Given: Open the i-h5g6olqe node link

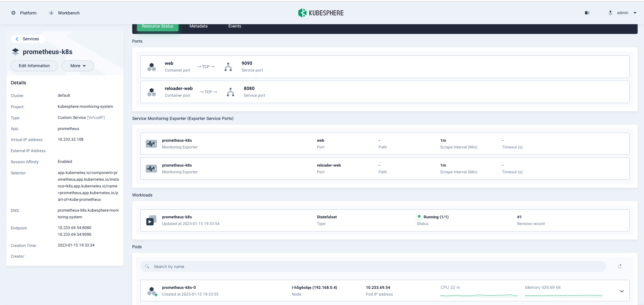Looking at the screenshot, I should tap(314, 288).
